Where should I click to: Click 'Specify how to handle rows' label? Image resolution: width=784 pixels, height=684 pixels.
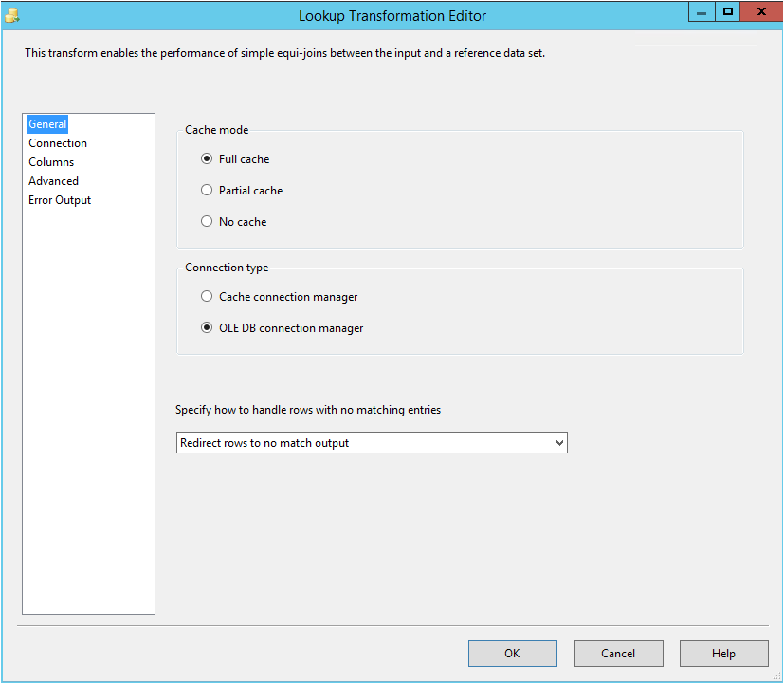click(308, 410)
